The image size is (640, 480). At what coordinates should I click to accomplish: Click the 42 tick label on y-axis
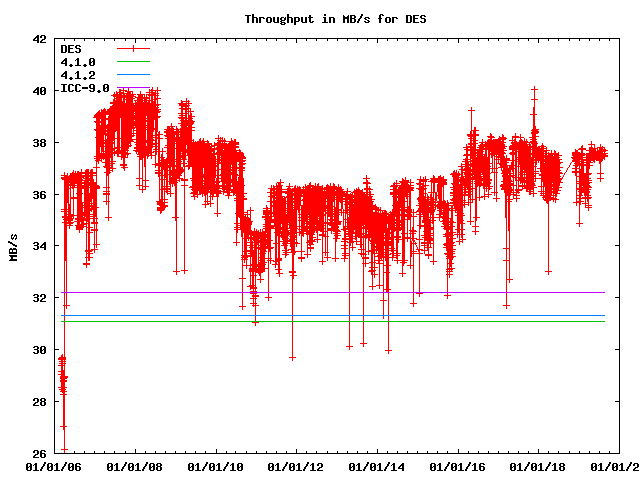tap(39, 39)
